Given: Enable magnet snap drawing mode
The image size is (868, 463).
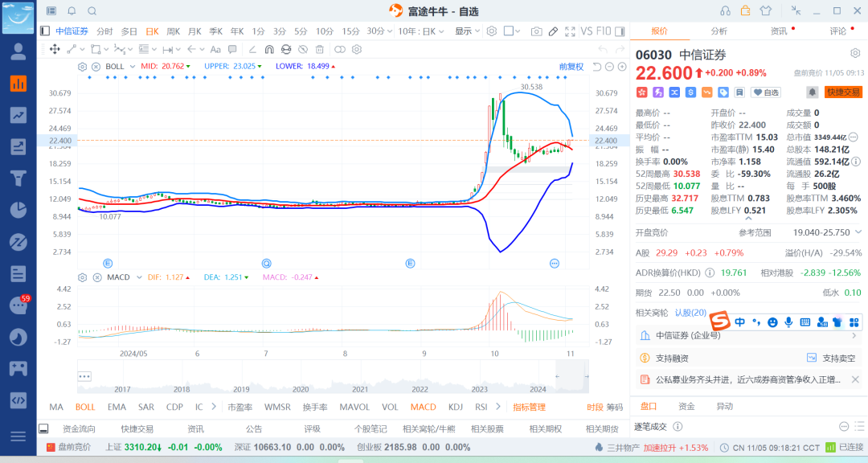Looking at the screenshot, I should click(269, 49).
